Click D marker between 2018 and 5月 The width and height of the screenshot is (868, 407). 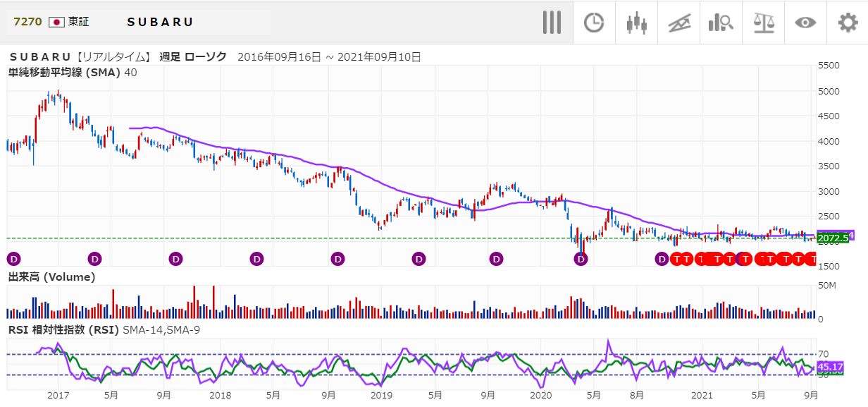point(256,259)
